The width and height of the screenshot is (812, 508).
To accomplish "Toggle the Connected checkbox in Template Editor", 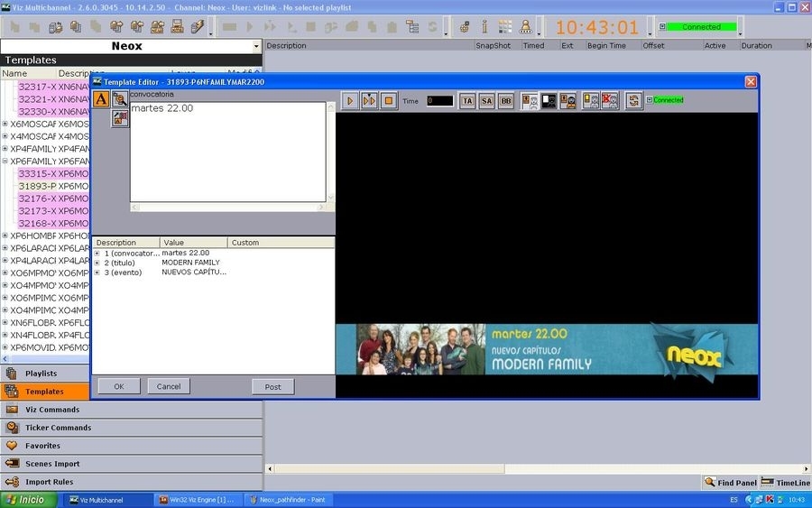I will (x=650, y=100).
